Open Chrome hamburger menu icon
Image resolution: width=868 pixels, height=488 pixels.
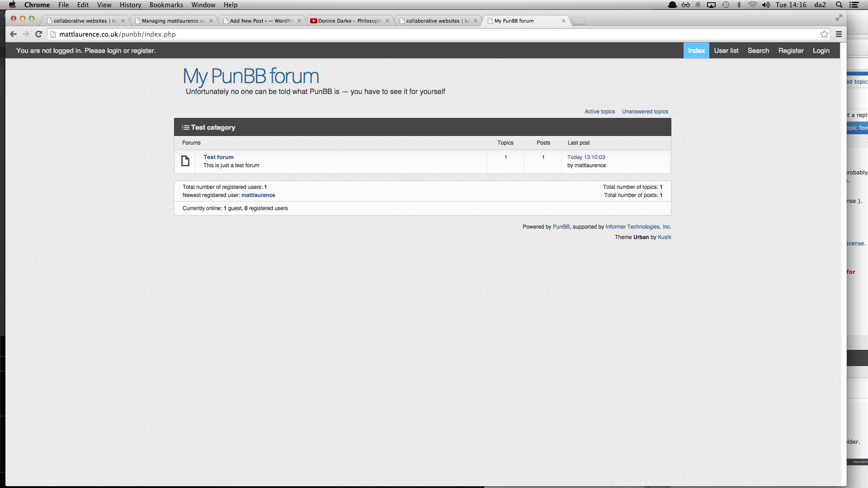tap(839, 34)
